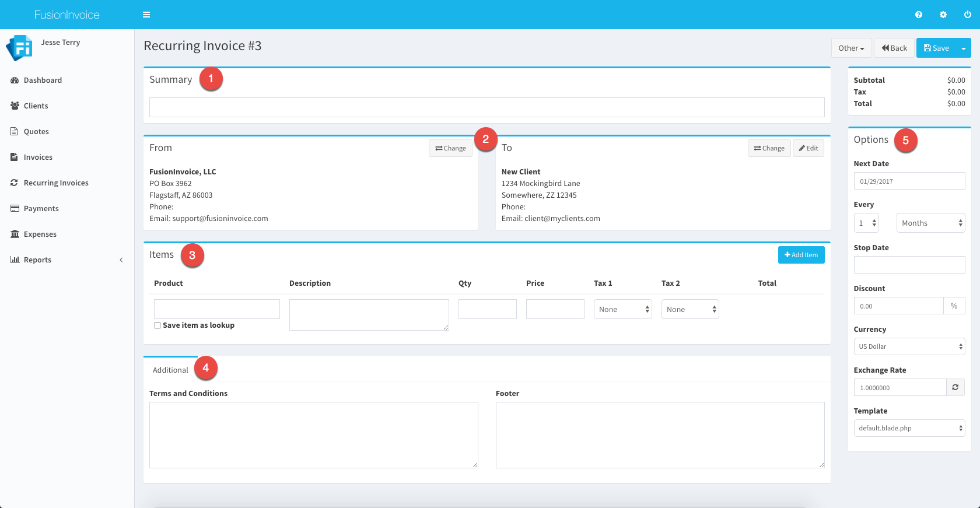Click the FusionInvoice logo avatar

(19, 48)
